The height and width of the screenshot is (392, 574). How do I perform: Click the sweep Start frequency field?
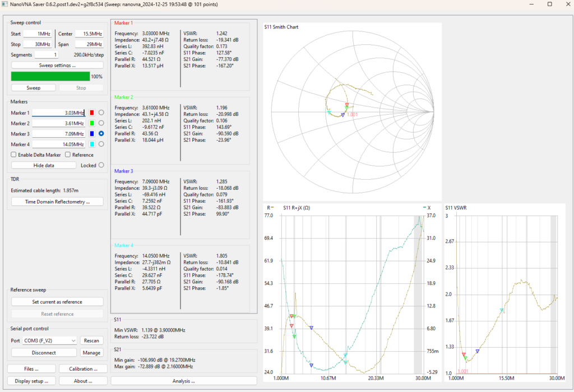click(x=38, y=34)
